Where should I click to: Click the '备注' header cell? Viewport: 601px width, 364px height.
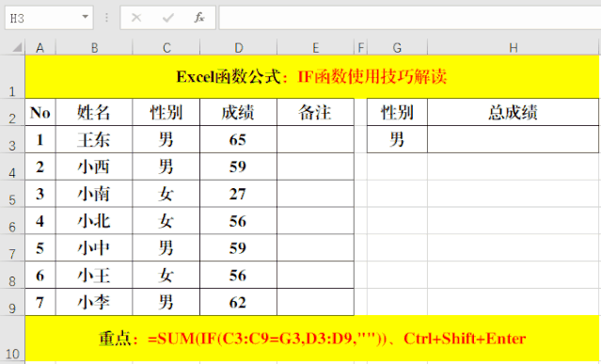[x=315, y=112]
